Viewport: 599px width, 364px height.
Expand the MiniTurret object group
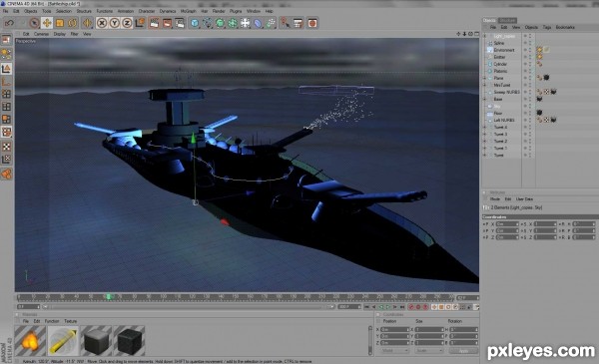[x=485, y=85]
